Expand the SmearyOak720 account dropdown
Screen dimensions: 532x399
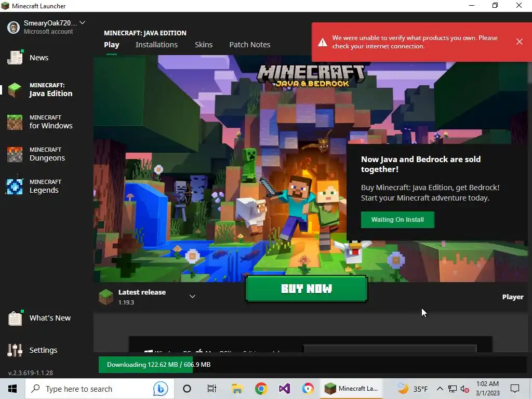pos(83,23)
